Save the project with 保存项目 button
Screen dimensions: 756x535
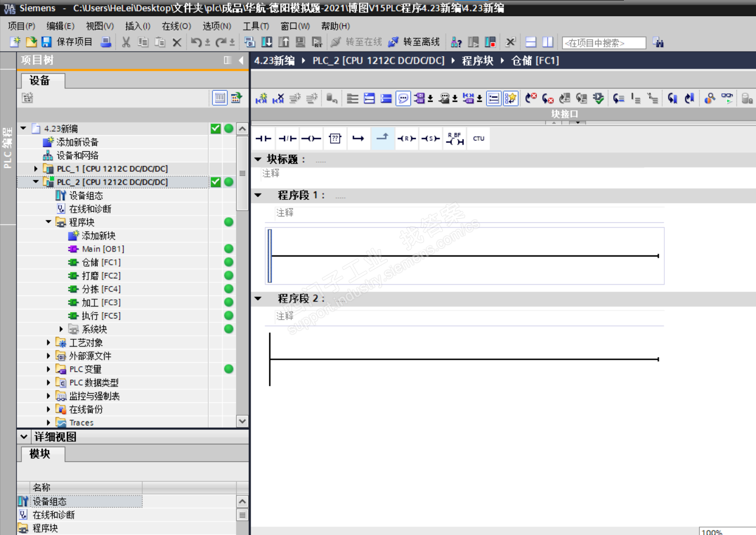(x=67, y=42)
